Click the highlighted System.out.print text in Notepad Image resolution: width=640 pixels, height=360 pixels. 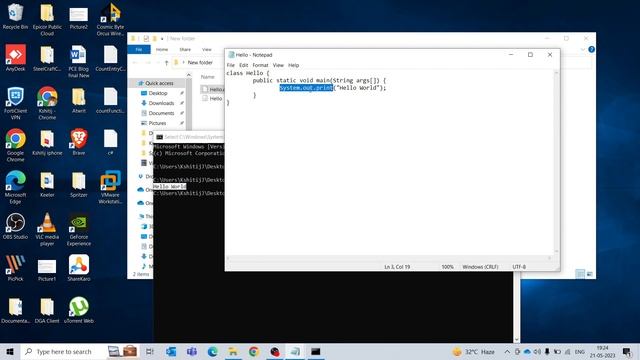[306, 88]
